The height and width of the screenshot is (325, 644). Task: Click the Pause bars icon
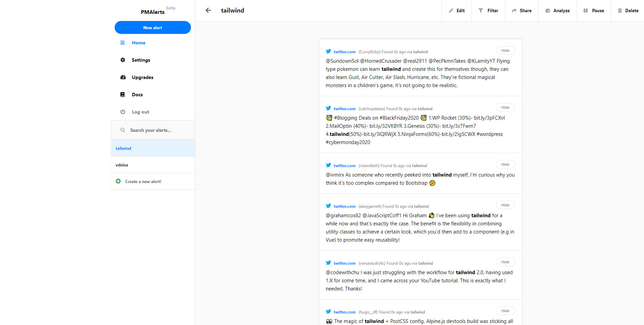(x=586, y=11)
